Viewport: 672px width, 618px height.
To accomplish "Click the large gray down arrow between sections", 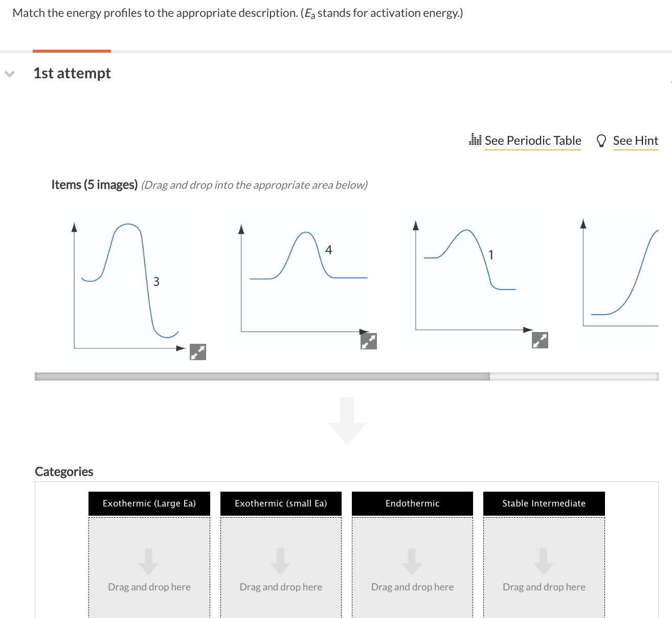I will tap(347, 420).
